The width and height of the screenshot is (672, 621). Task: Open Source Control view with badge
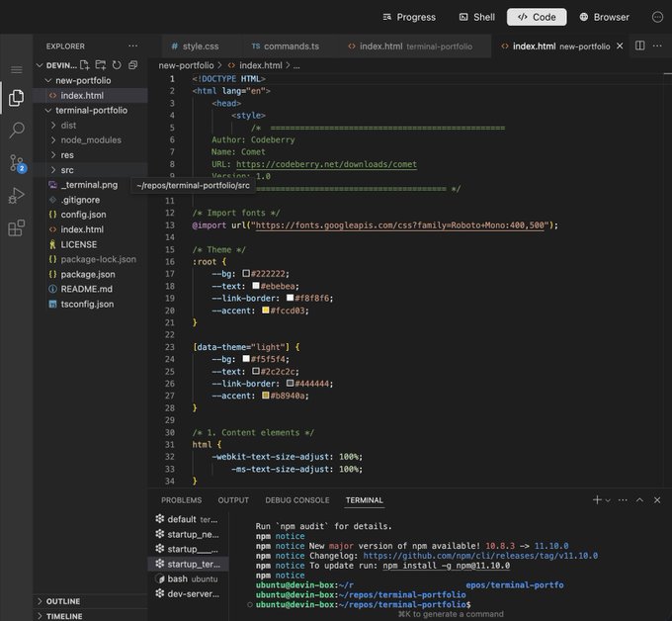pyautogui.click(x=16, y=162)
